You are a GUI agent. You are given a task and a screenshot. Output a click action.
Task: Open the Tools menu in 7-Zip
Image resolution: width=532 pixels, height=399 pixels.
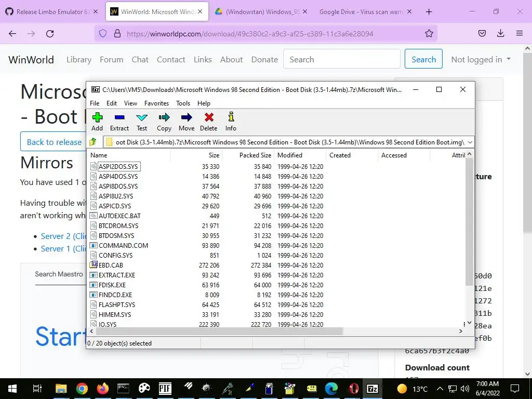tap(183, 103)
